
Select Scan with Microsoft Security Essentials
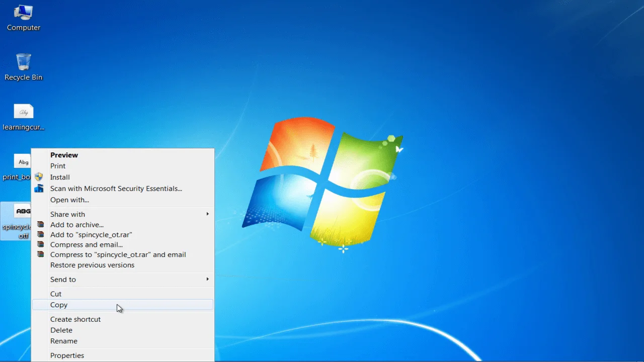point(123,189)
